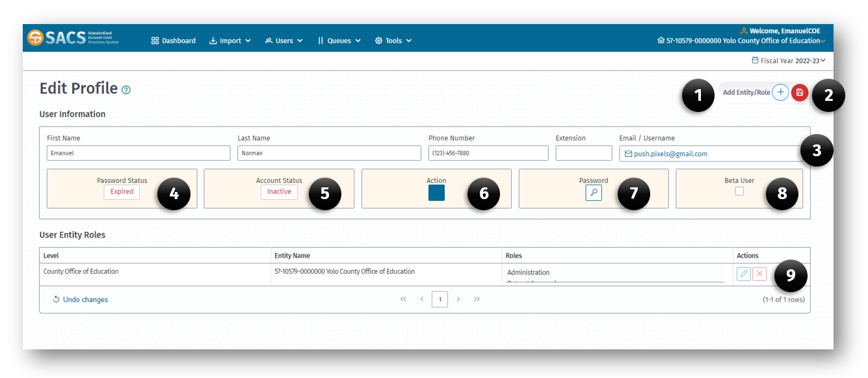The height and width of the screenshot is (378, 868).
Task: Open the Tools dropdown menu
Action: click(393, 40)
